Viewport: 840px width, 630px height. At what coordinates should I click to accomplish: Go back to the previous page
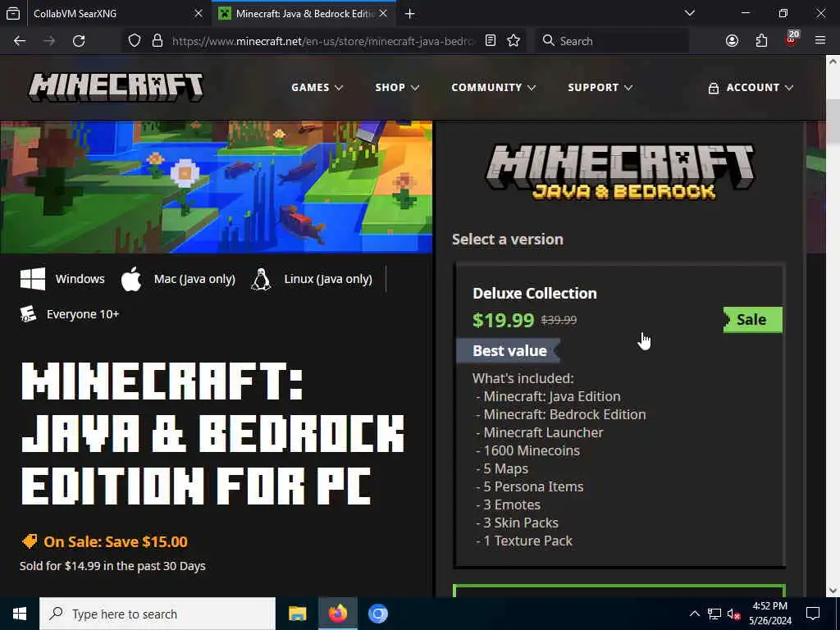[20, 41]
